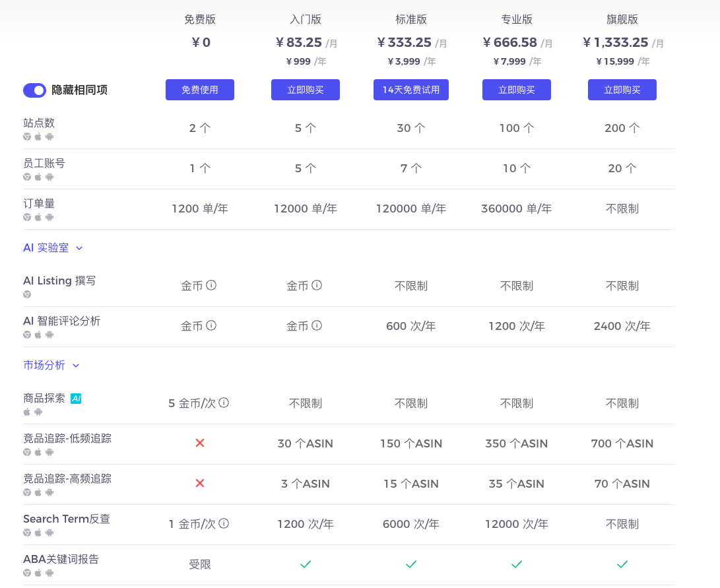Image resolution: width=720 pixels, height=588 pixels.
Task: Click the 免费使用 button
Action: [x=200, y=90]
